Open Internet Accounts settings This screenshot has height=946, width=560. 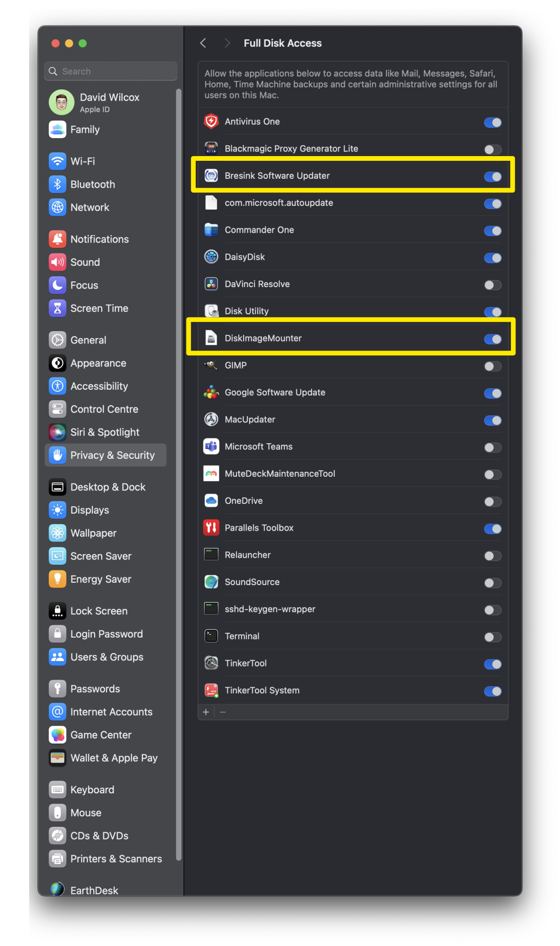[x=105, y=711]
